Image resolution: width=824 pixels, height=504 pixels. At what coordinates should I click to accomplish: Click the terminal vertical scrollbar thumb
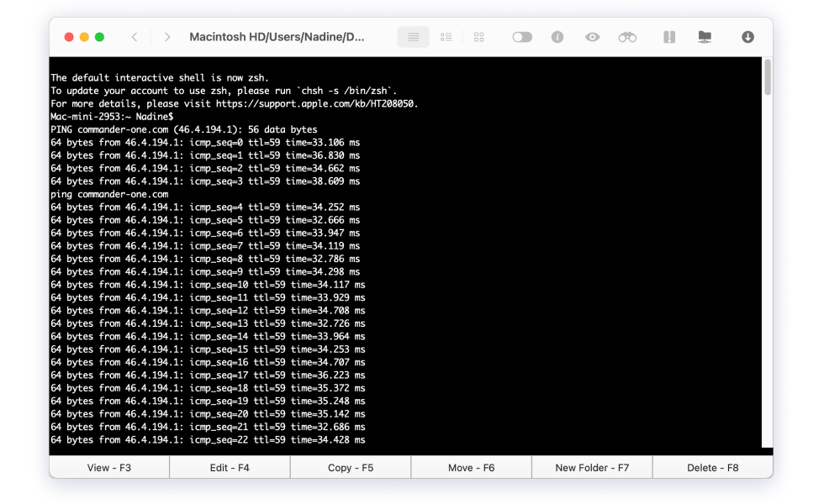(x=767, y=77)
